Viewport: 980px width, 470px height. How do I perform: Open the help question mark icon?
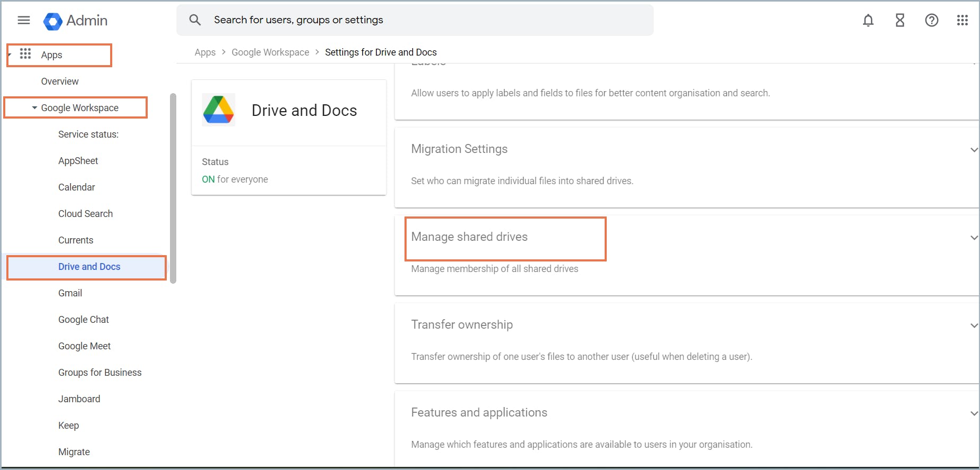pyautogui.click(x=932, y=20)
